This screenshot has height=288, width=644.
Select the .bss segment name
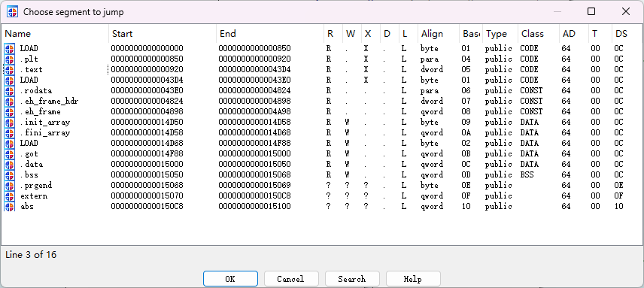(29, 174)
